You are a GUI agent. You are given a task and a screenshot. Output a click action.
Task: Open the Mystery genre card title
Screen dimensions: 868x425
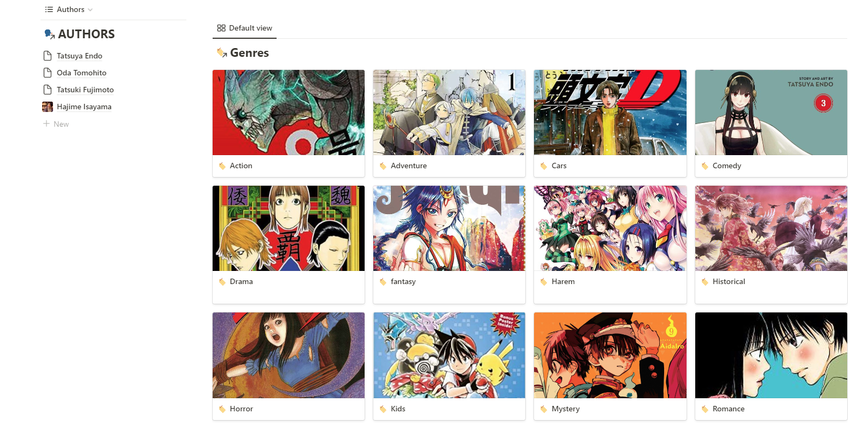566,409
